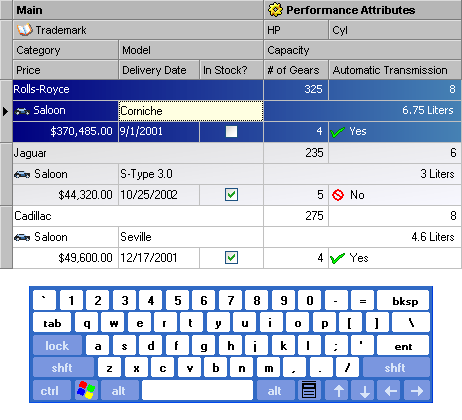
Task: Click the car icon in the Seville row
Action: click(22, 237)
